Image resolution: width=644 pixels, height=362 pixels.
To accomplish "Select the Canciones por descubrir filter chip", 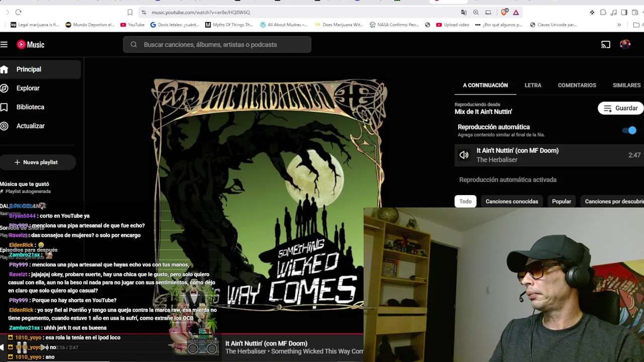I will (612, 201).
